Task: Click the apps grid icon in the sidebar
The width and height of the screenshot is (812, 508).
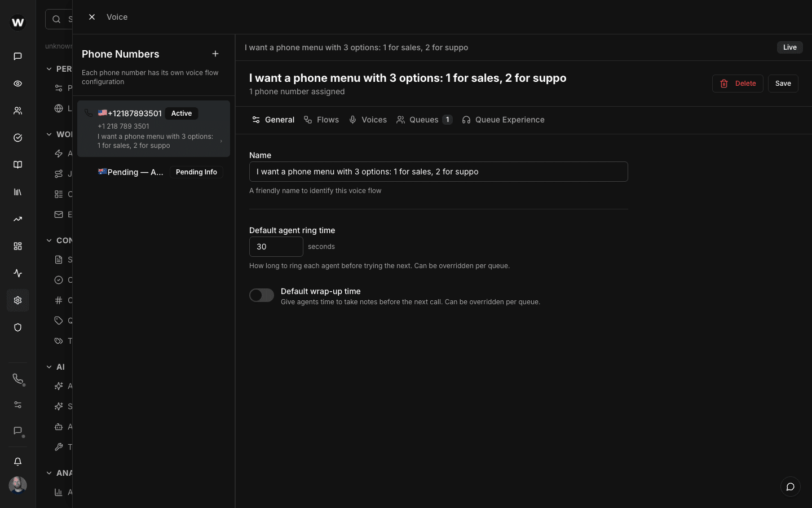Action: 17,246
